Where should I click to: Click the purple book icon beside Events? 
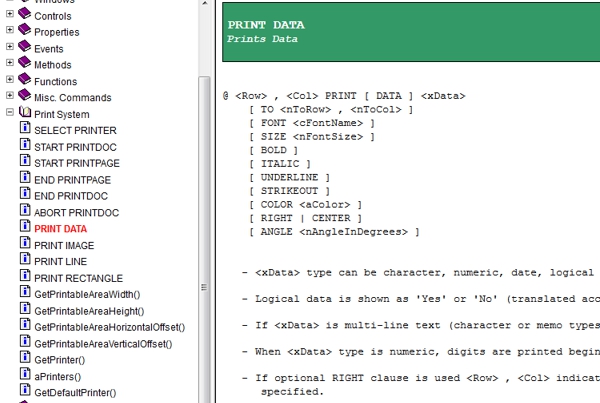[25, 46]
